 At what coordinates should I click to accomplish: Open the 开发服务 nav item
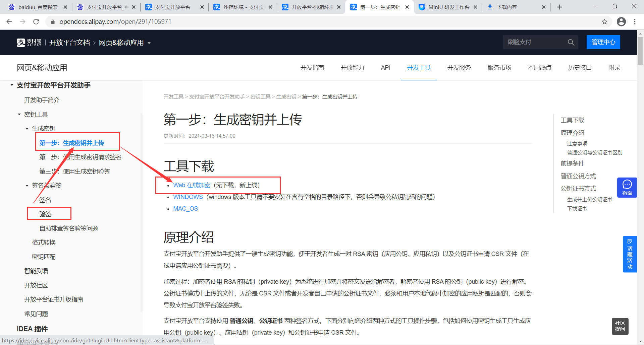[x=459, y=68]
